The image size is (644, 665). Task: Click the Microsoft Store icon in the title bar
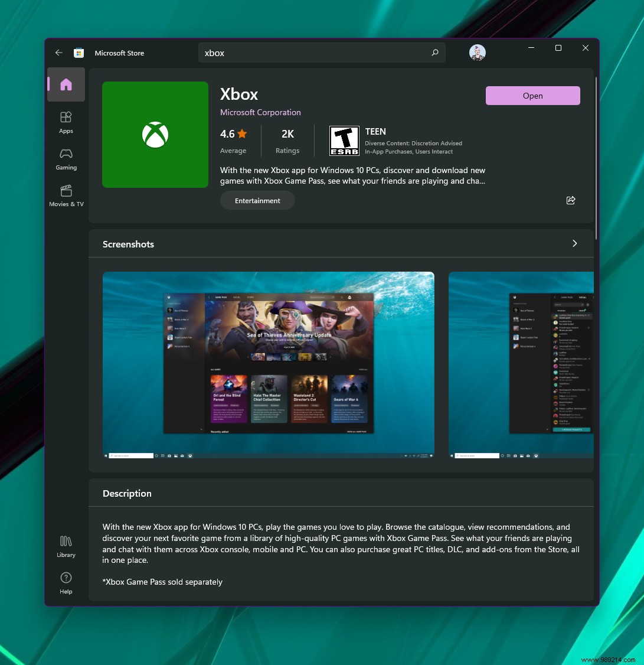[79, 53]
